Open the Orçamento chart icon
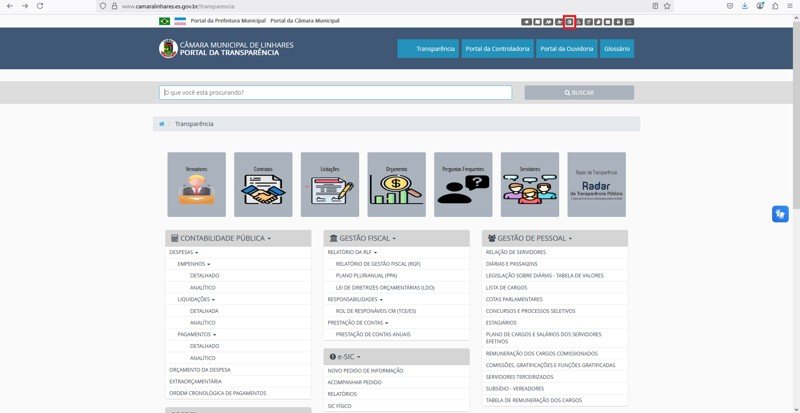 (x=396, y=185)
